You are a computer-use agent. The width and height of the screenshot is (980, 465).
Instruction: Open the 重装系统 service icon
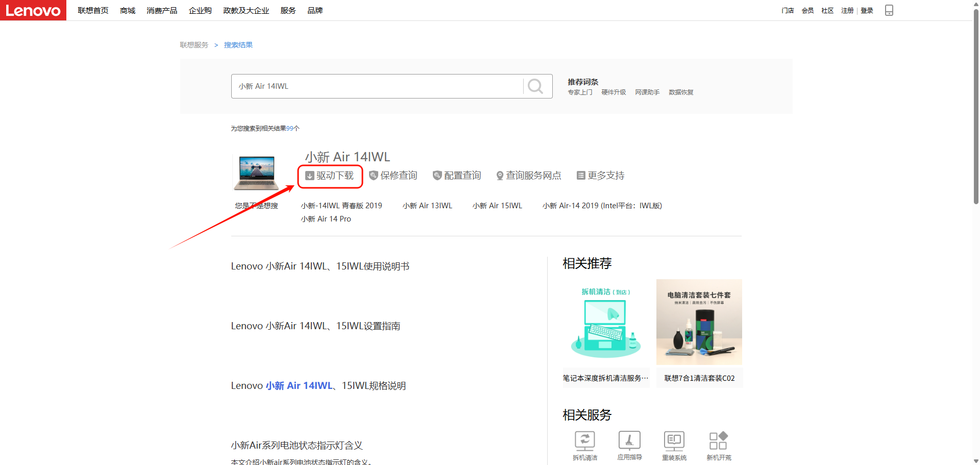click(x=674, y=440)
